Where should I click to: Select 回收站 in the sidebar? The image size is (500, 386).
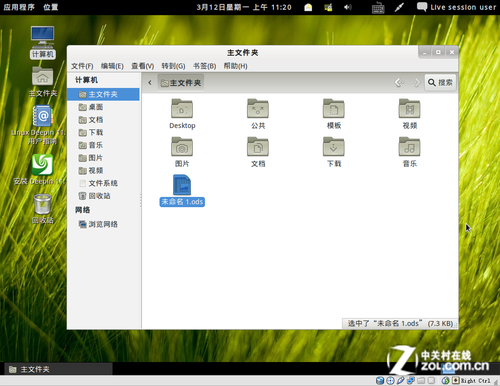tap(103, 196)
